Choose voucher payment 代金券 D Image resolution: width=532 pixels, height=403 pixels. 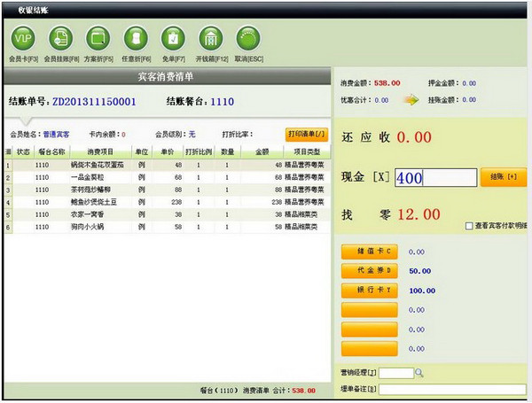(x=370, y=271)
